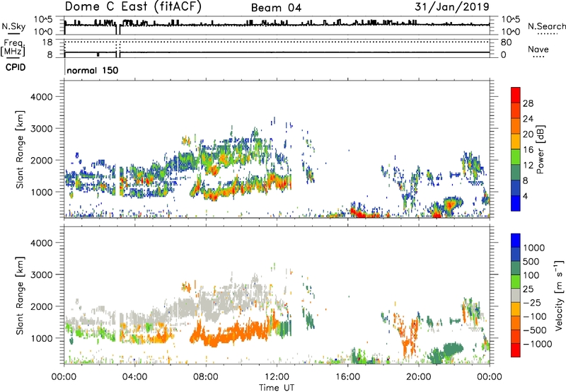Click the velocity panel 'Slant Range [km]' label
Image resolution: width=566 pixels, height=392 pixels.
20,295
